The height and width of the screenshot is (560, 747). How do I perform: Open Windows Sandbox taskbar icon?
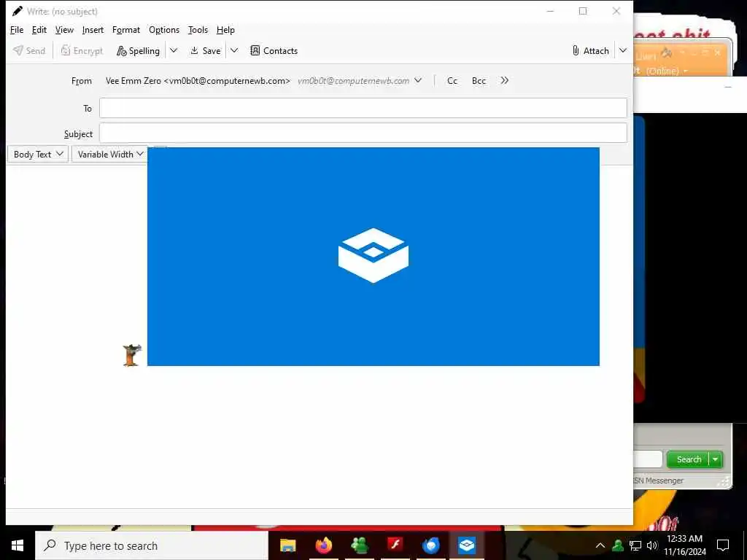coord(466,545)
